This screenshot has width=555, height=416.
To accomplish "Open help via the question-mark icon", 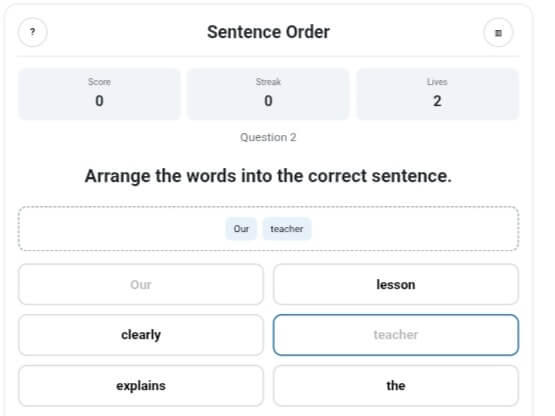I will tap(33, 32).
